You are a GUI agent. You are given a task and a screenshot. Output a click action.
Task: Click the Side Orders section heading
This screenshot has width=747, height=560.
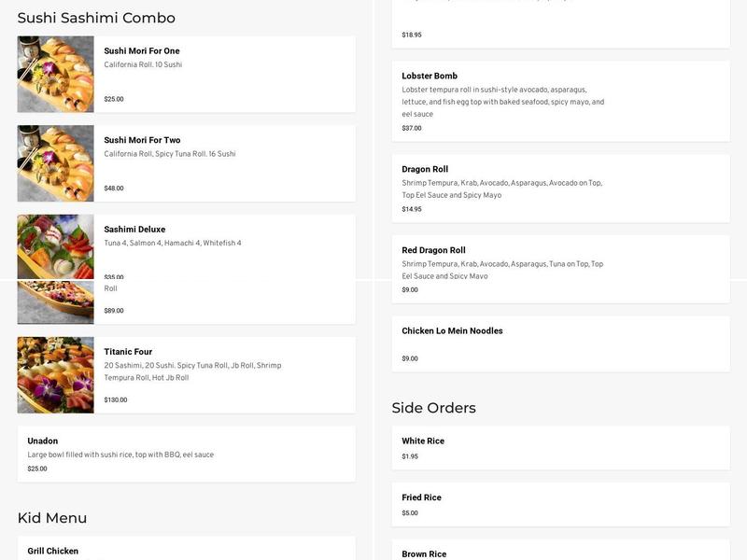pos(434,408)
